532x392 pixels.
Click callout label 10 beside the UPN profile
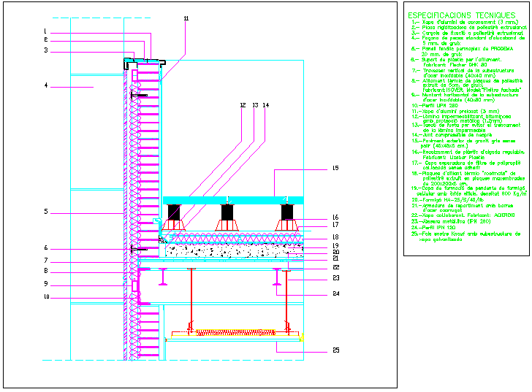tap(45, 296)
